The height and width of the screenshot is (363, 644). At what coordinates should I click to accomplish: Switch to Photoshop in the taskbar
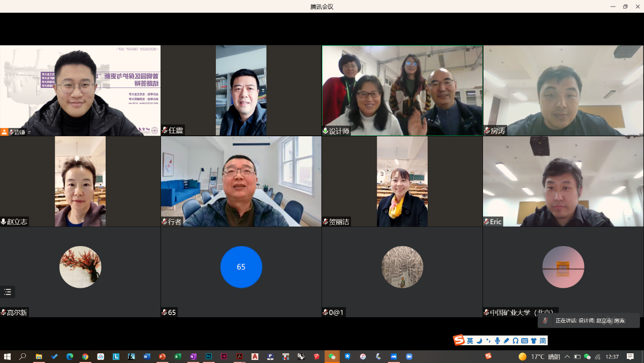point(208,357)
